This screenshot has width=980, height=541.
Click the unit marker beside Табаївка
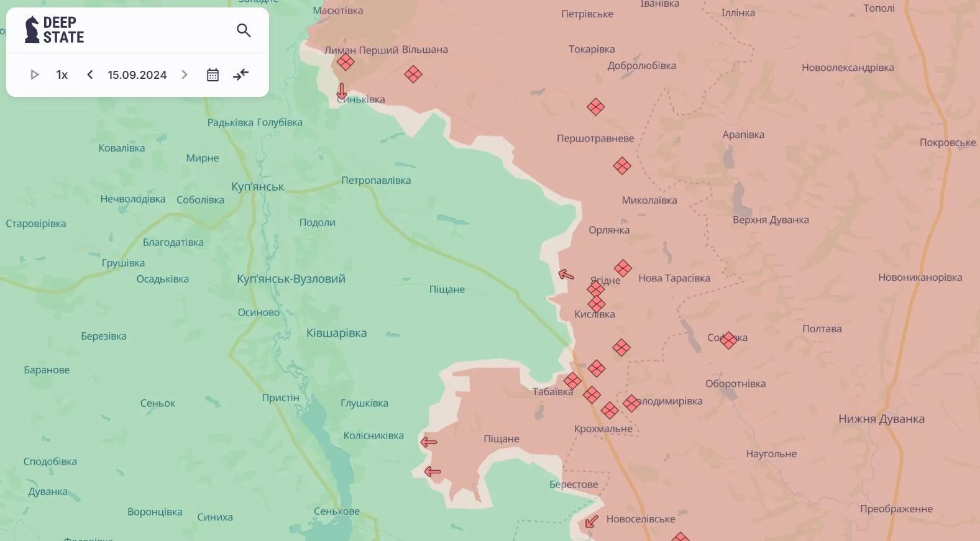click(572, 381)
